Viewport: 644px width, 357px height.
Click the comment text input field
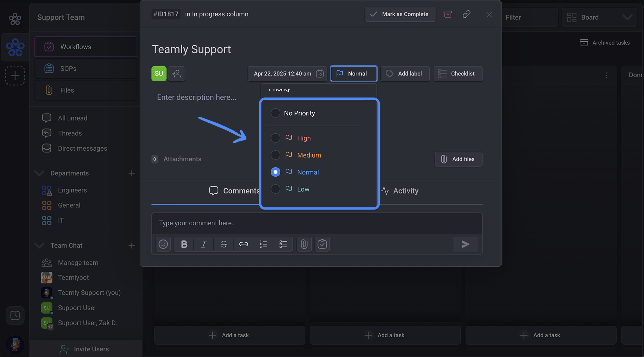pyautogui.click(x=317, y=223)
